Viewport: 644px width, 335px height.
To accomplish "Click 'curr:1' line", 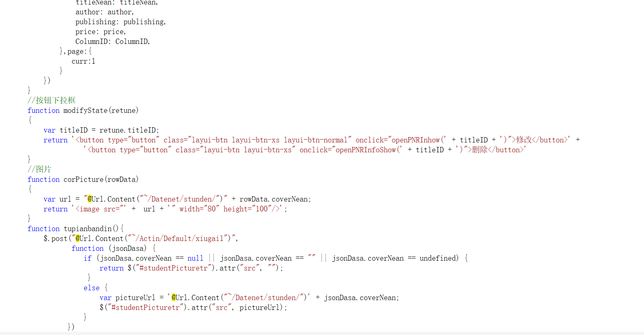I will click(84, 61).
